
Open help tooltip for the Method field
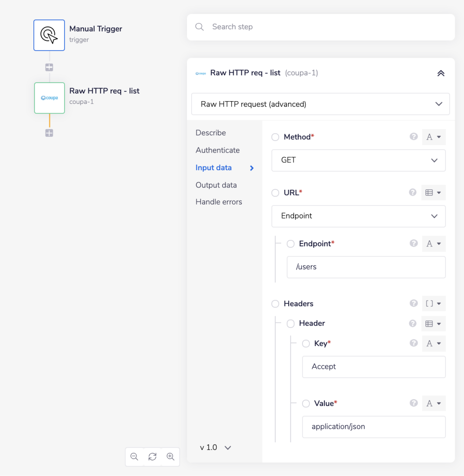pyautogui.click(x=413, y=137)
